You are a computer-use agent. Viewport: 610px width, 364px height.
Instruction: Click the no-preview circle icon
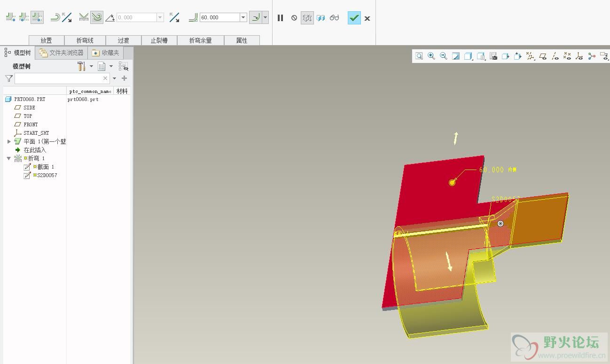[x=294, y=18]
